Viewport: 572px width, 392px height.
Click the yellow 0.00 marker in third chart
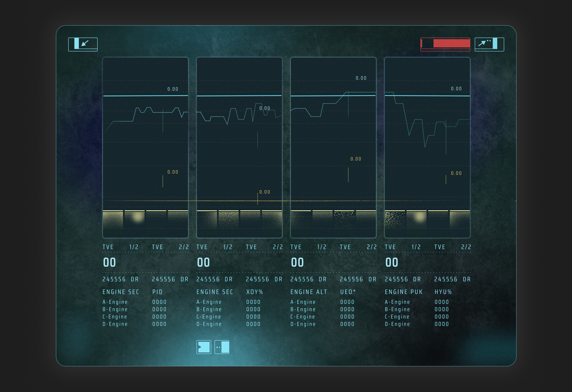(x=356, y=159)
